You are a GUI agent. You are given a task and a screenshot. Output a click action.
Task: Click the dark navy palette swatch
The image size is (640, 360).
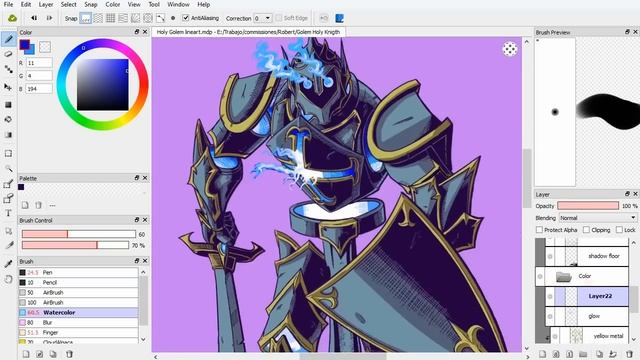tap(21, 187)
